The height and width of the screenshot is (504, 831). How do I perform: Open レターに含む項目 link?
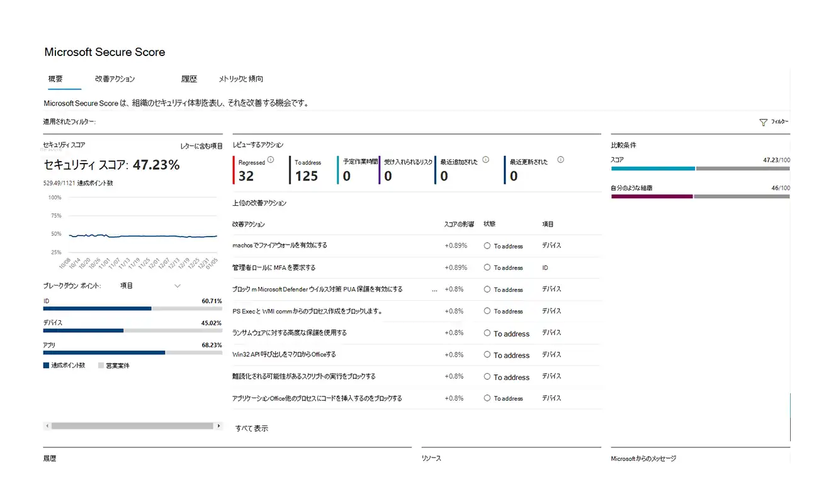point(201,146)
